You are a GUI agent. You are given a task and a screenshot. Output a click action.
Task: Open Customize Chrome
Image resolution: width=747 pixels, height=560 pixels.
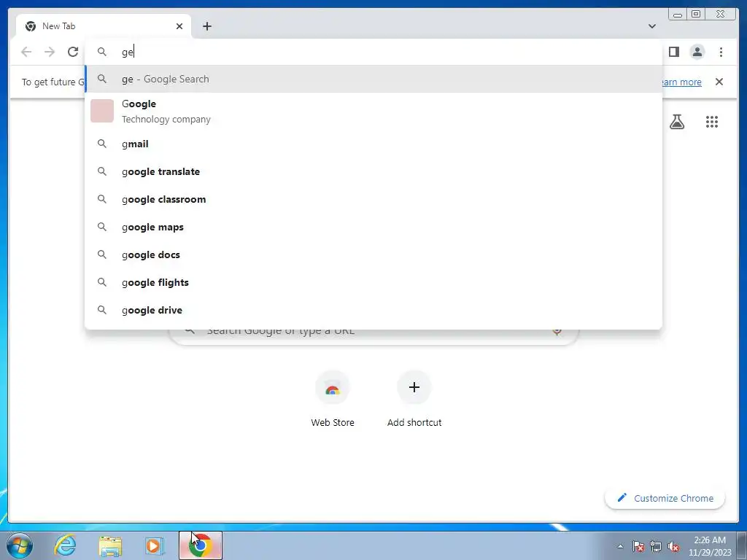click(x=665, y=498)
